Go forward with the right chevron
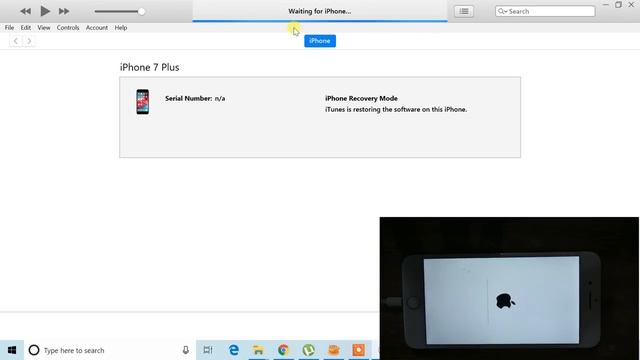This screenshot has width=640, height=360. pyautogui.click(x=29, y=41)
